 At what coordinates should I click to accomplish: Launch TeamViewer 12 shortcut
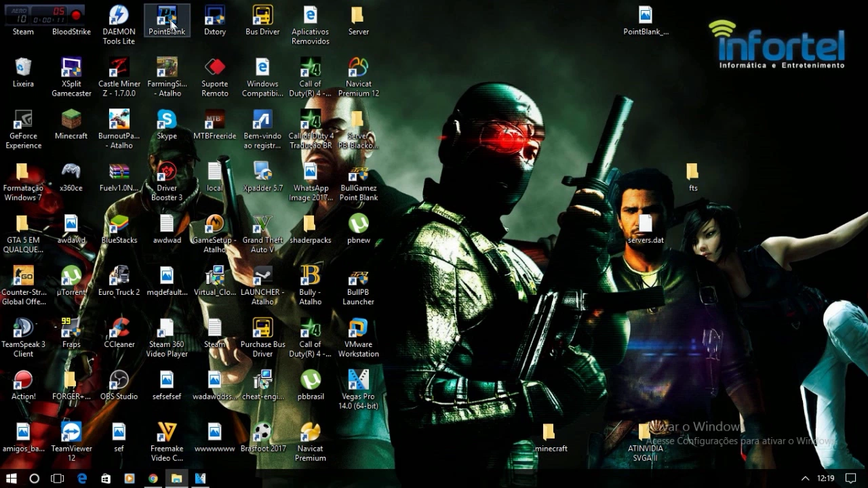pyautogui.click(x=71, y=443)
